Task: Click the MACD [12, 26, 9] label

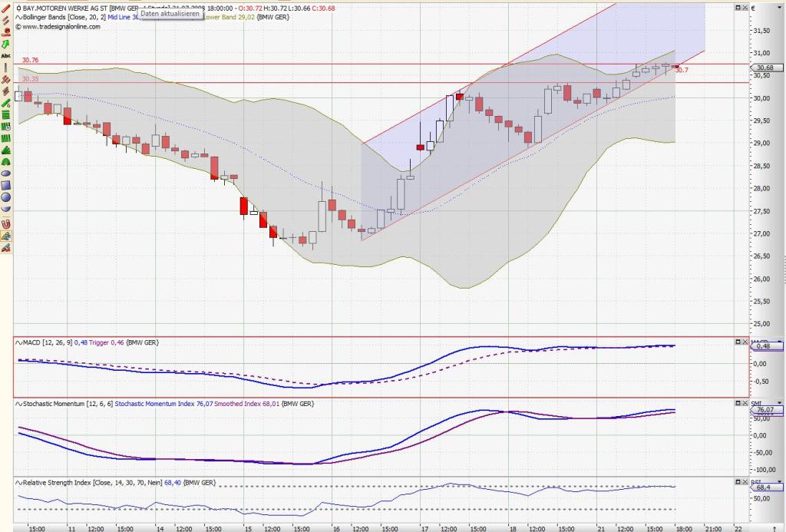Action: 48,342
